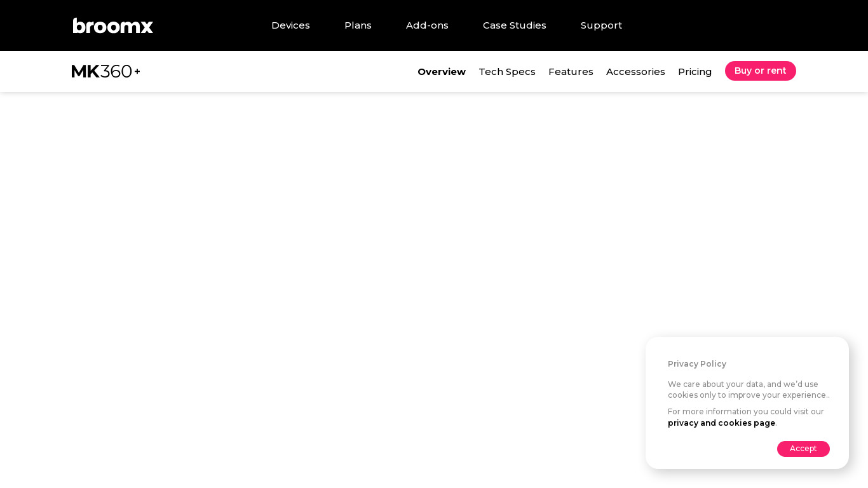This screenshot has height=488, width=868.
Task: Open the Support page
Action: point(601,25)
